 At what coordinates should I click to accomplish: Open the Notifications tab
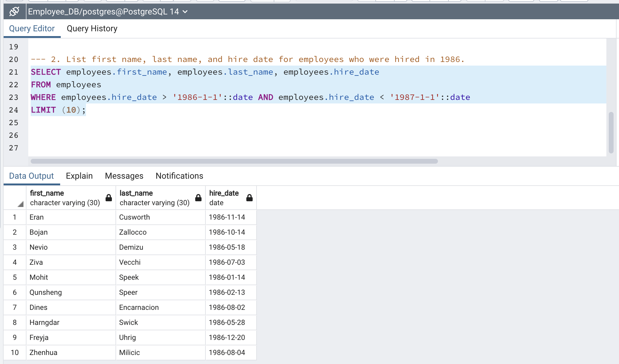point(179,176)
